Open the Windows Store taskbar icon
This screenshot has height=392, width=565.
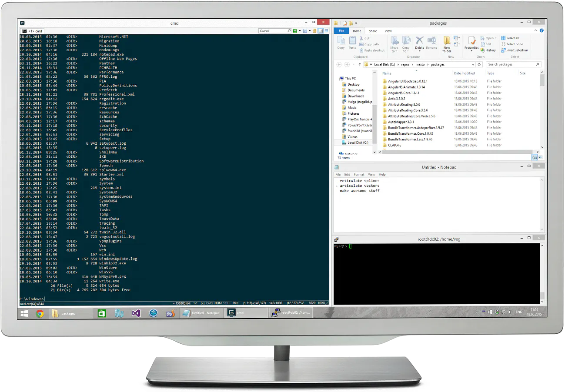tap(102, 313)
